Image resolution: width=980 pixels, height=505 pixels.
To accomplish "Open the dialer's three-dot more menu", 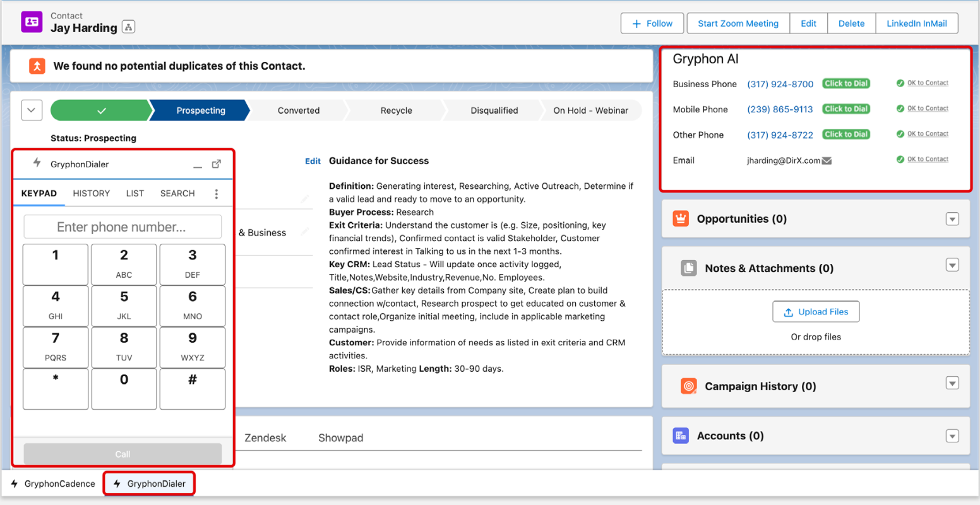I will (x=217, y=194).
